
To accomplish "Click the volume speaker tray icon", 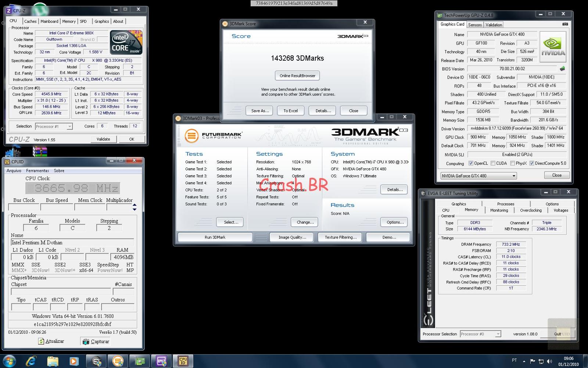I will 549,361.
